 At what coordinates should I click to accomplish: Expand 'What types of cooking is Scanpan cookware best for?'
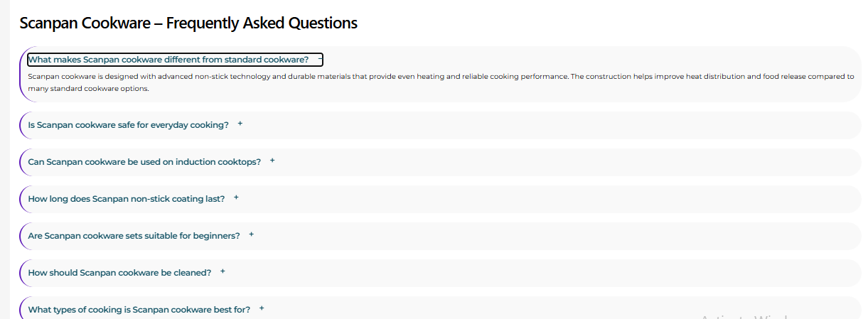pos(139,310)
